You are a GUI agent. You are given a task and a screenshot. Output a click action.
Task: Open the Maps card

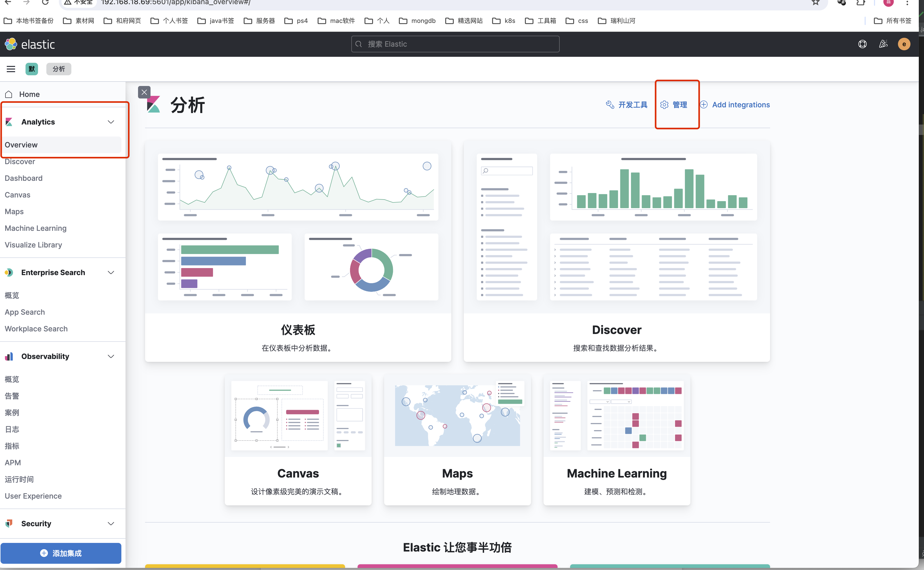457,439
